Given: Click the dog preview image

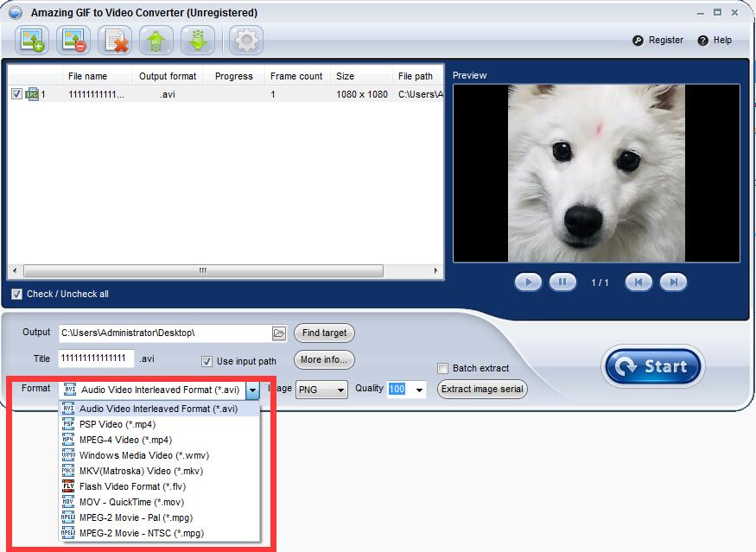Looking at the screenshot, I should tap(596, 174).
